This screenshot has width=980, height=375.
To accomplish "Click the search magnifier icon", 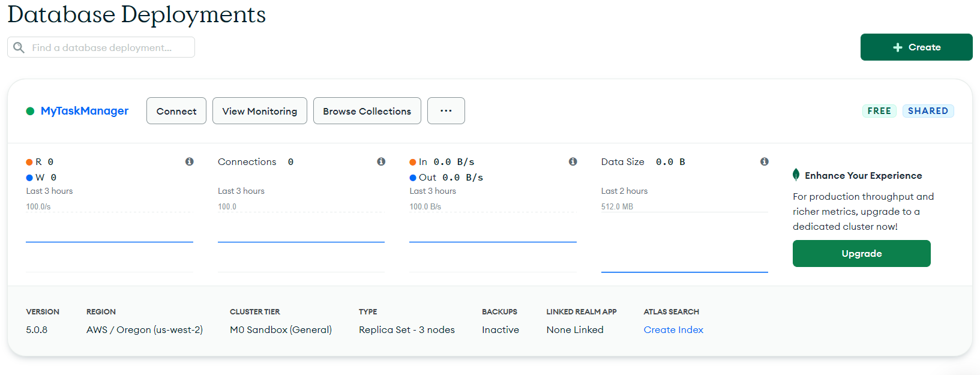I will point(19,47).
